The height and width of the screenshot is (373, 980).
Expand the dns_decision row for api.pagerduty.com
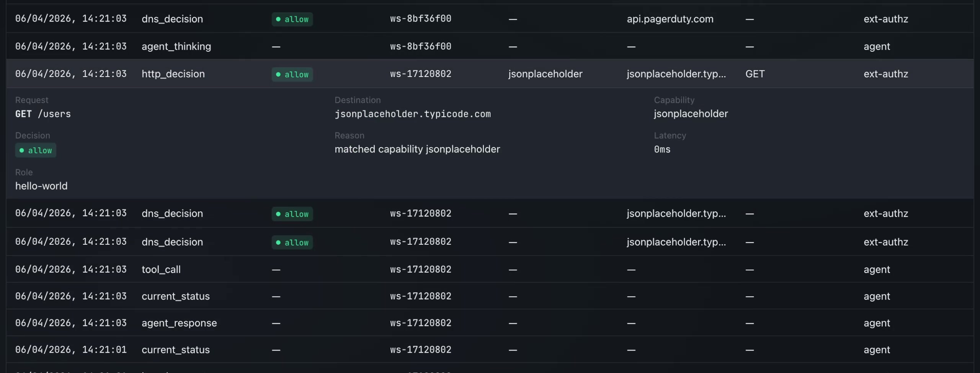172,19
